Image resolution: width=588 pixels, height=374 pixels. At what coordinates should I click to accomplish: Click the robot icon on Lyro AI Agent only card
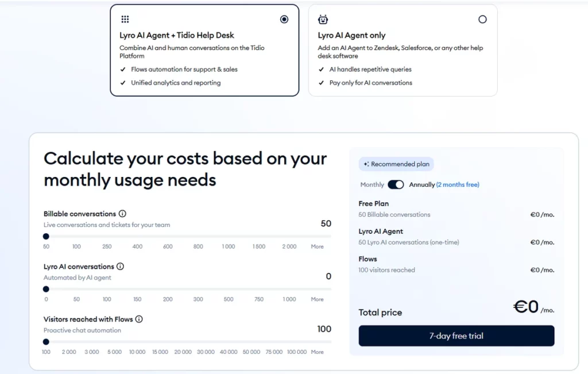point(323,19)
